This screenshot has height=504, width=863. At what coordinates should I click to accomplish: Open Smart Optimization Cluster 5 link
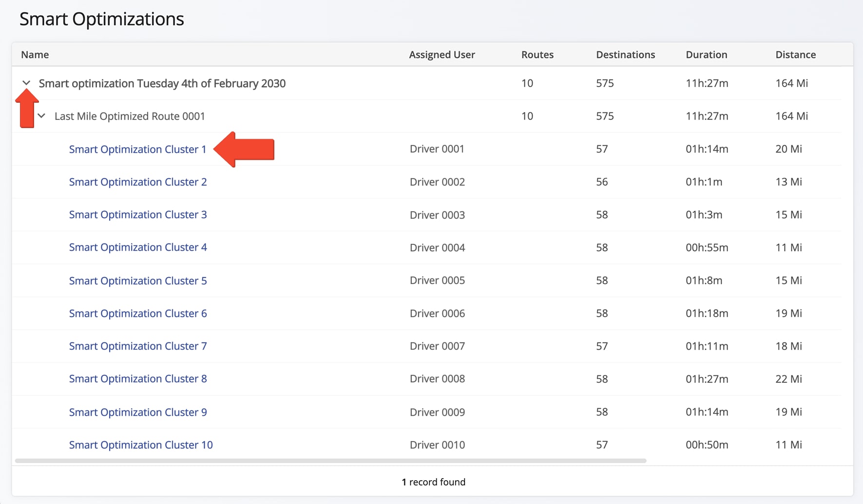coord(138,280)
